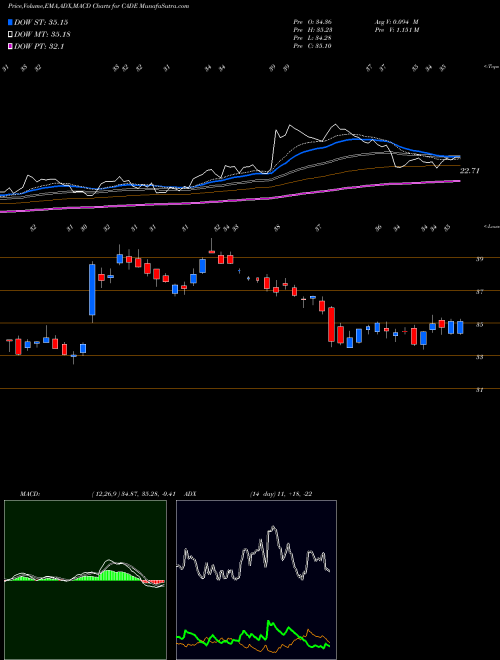
Task: Click the ADX values '(14 day) 11, +18, -22'
Action: pos(281,494)
